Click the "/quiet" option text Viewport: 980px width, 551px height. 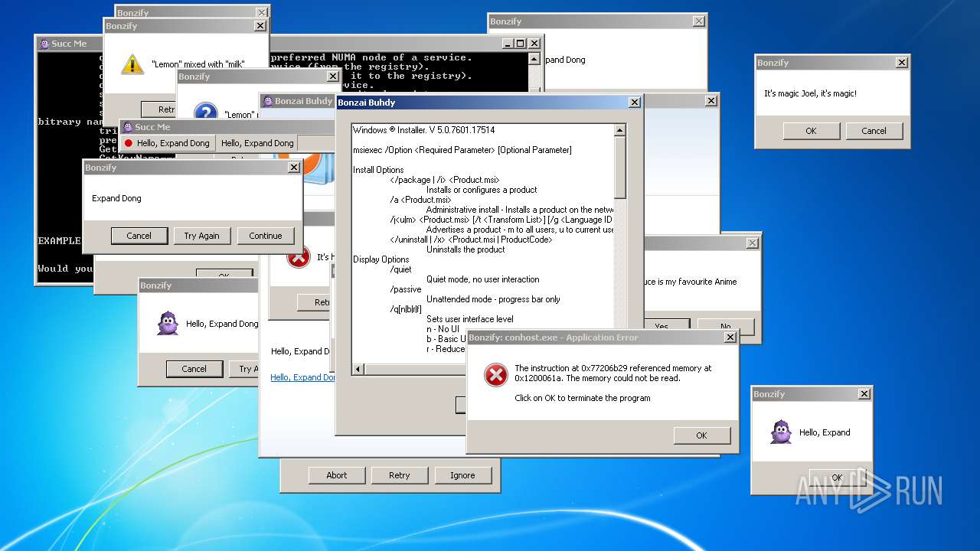[400, 269]
